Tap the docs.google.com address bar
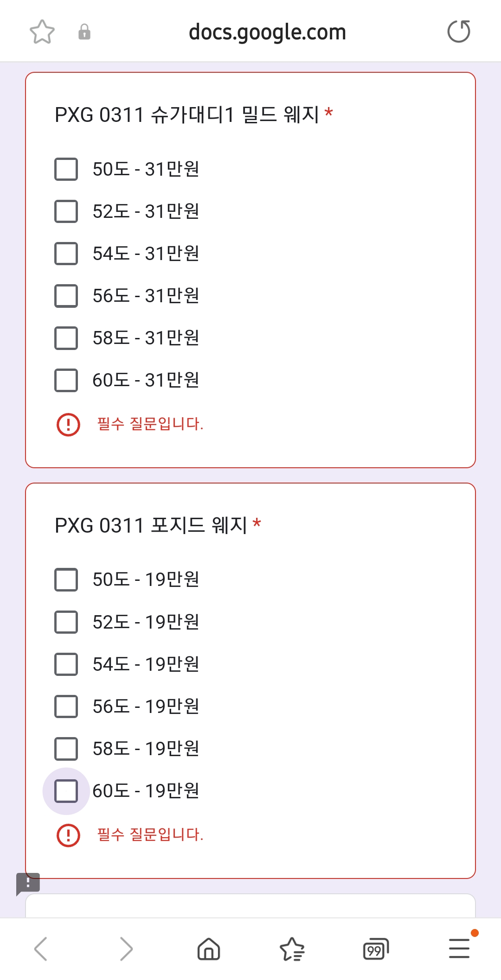Viewport: 501px width, 980px height. [x=267, y=32]
